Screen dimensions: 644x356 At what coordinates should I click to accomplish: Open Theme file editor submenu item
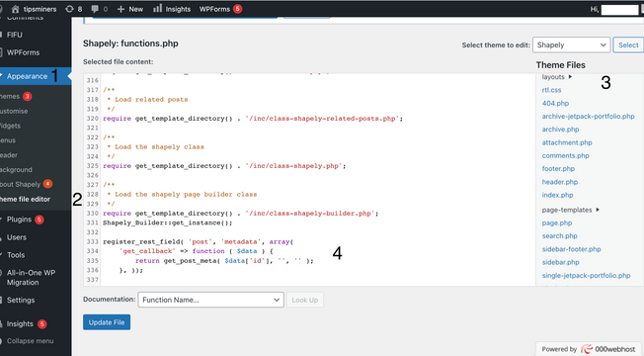point(25,199)
